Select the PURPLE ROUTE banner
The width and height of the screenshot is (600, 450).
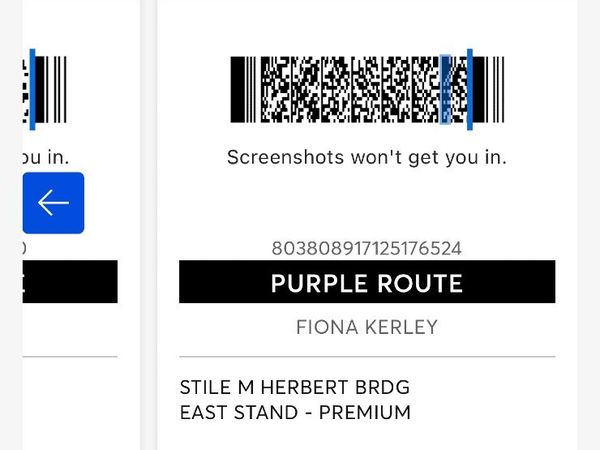click(x=367, y=282)
